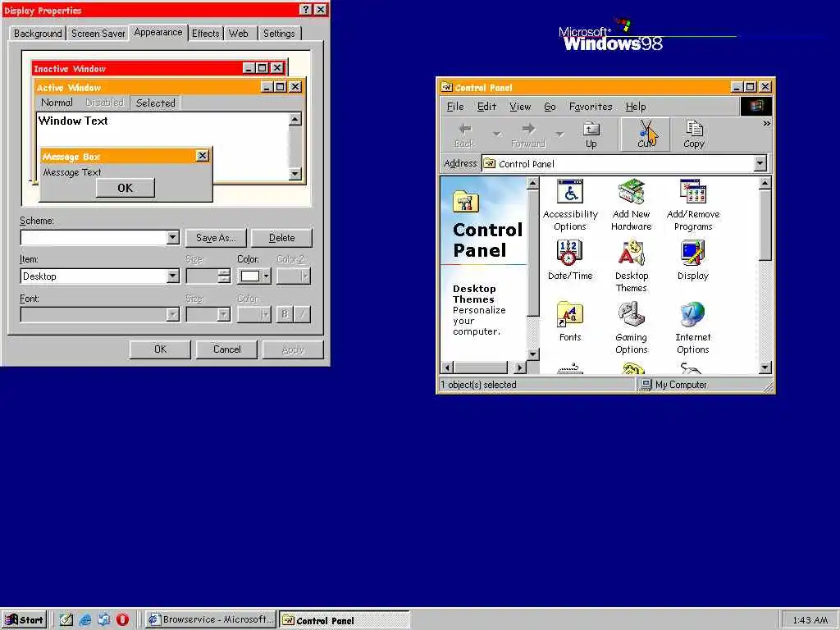Screen dimensions: 840x630
Task: Open Accessibility Options in Control Panel
Action: pyautogui.click(x=570, y=206)
